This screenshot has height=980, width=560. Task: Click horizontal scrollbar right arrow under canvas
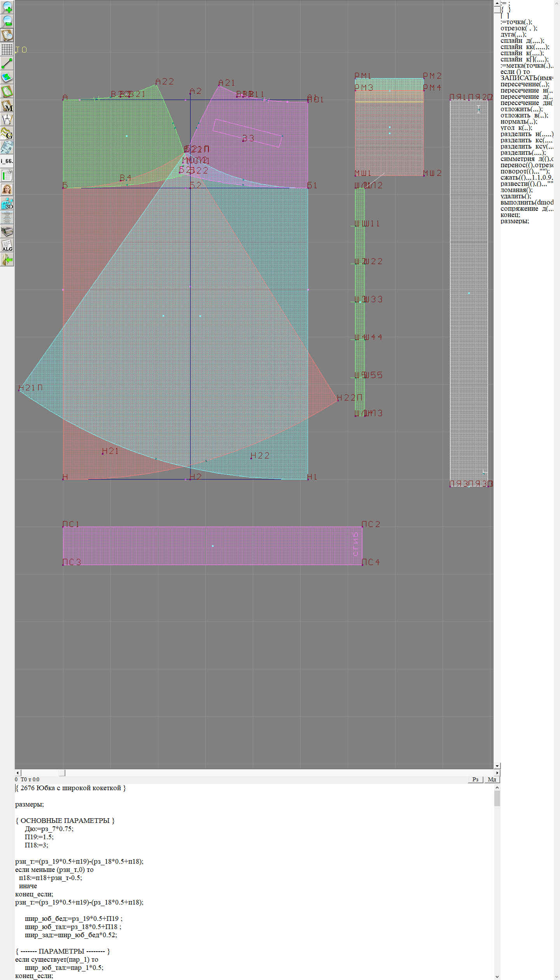click(x=497, y=773)
